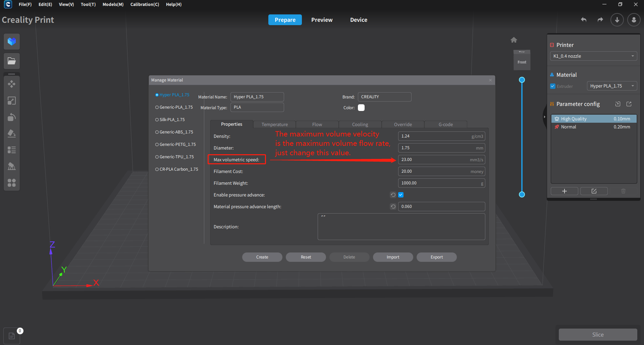Select the High Quality 0.10mm profile
The width and height of the screenshot is (644, 345).
[594, 119]
